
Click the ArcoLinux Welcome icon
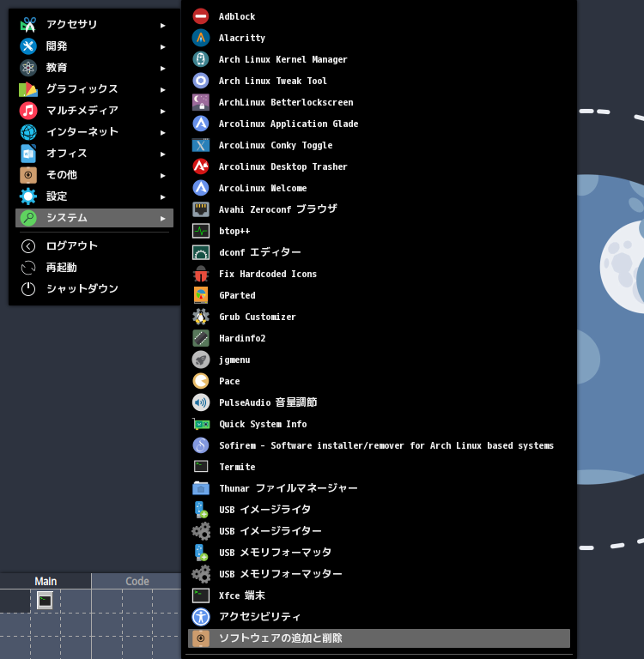coord(201,188)
